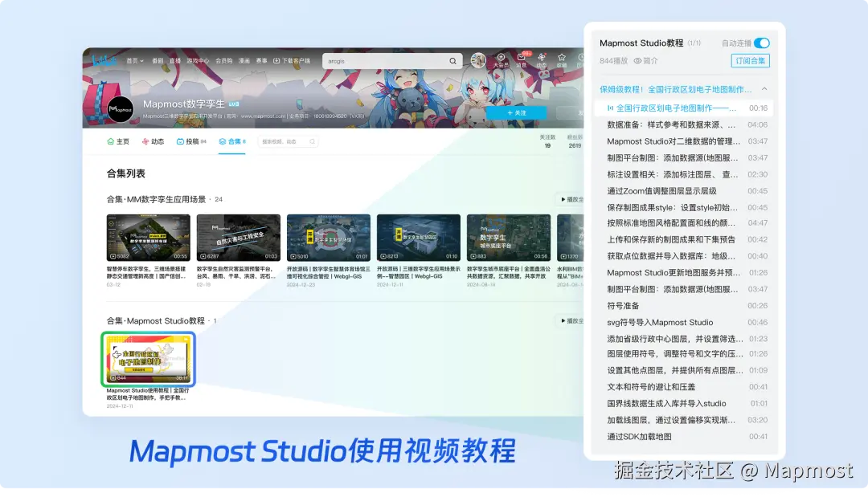This screenshot has height=497, width=868.
Task: Open the 智慧停车数字孪生 video thumbnail
Action: pos(149,238)
